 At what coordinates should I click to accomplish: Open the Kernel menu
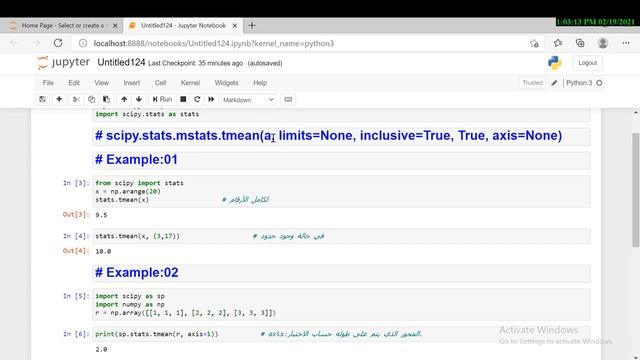tap(190, 83)
